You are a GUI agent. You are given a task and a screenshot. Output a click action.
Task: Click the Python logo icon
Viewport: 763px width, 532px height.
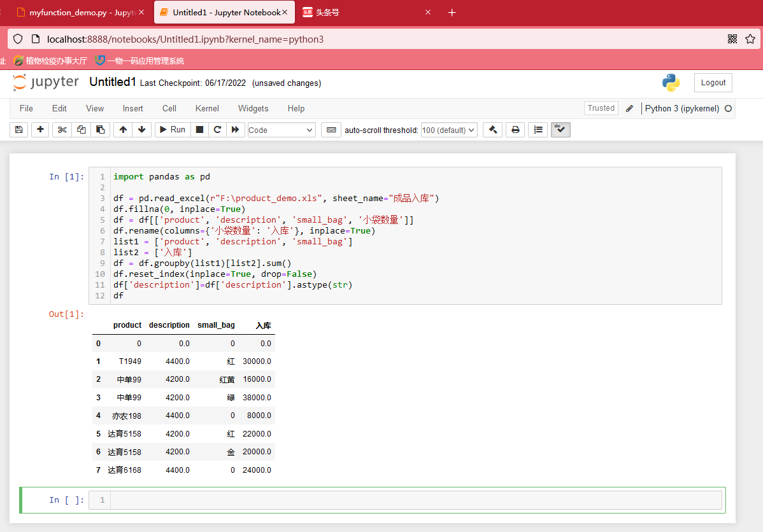pos(671,83)
